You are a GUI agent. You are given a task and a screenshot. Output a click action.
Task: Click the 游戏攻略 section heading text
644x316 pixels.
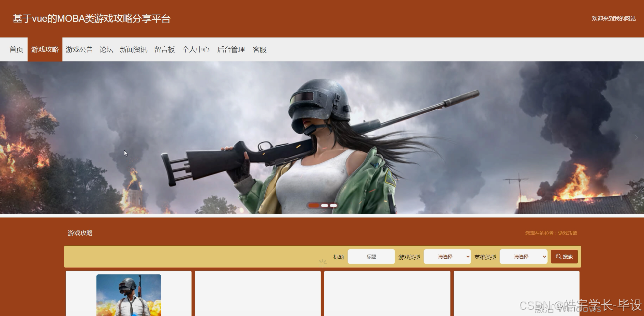tap(80, 233)
